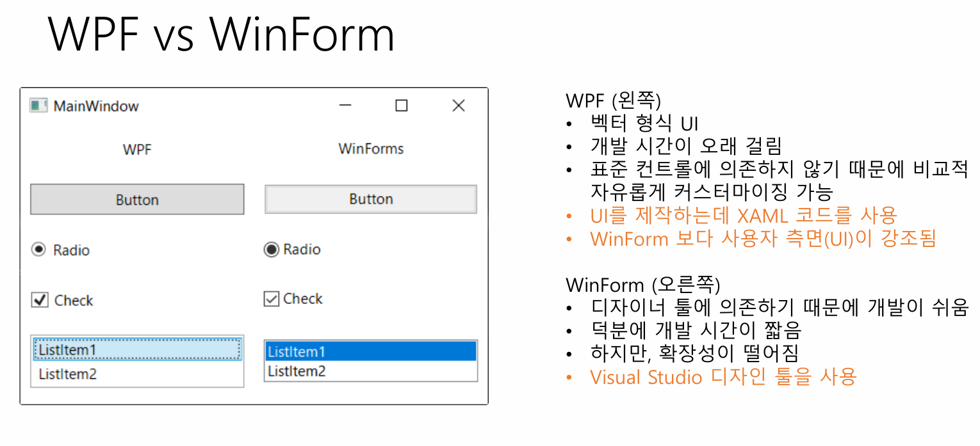980x446 pixels.
Task: Click the MainWindow app icon in title bar
Action: click(x=38, y=106)
